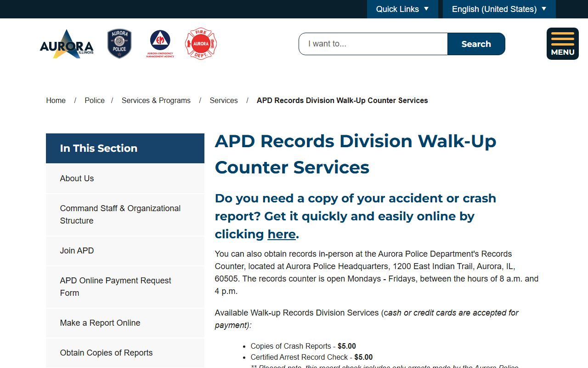
Task: Click the 'I want to...' search field
Action: point(373,44)
